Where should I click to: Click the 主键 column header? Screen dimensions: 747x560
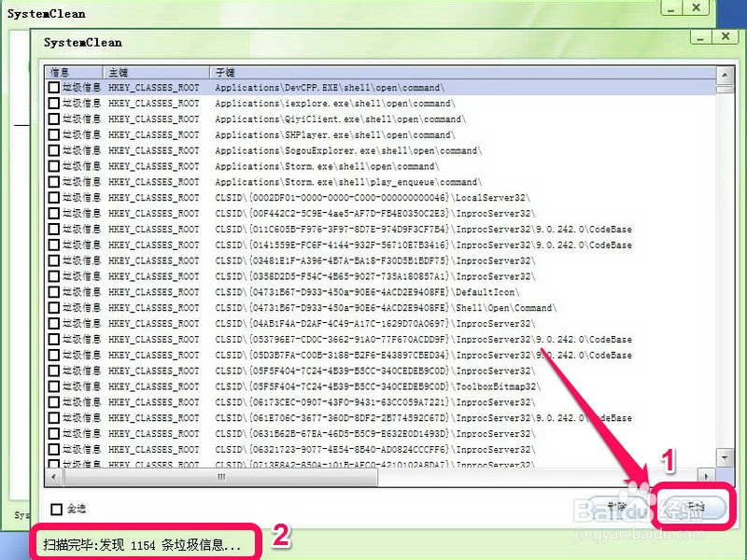(156, 73)
